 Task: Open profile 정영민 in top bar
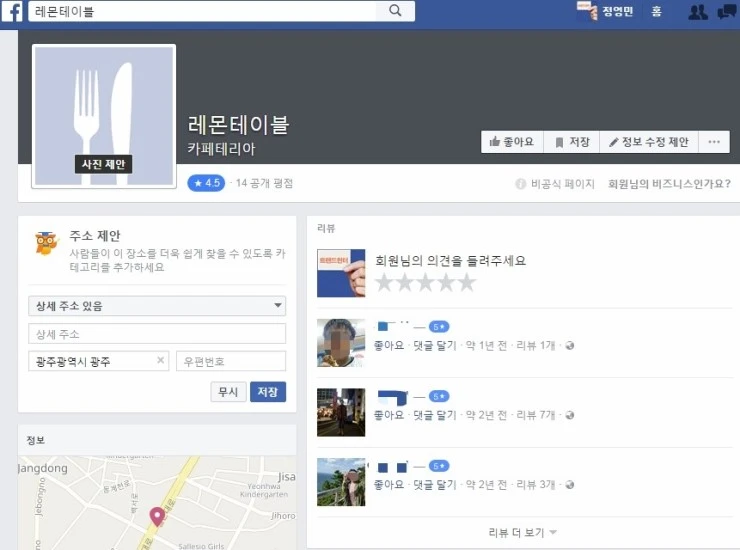(x=605, y=11)
